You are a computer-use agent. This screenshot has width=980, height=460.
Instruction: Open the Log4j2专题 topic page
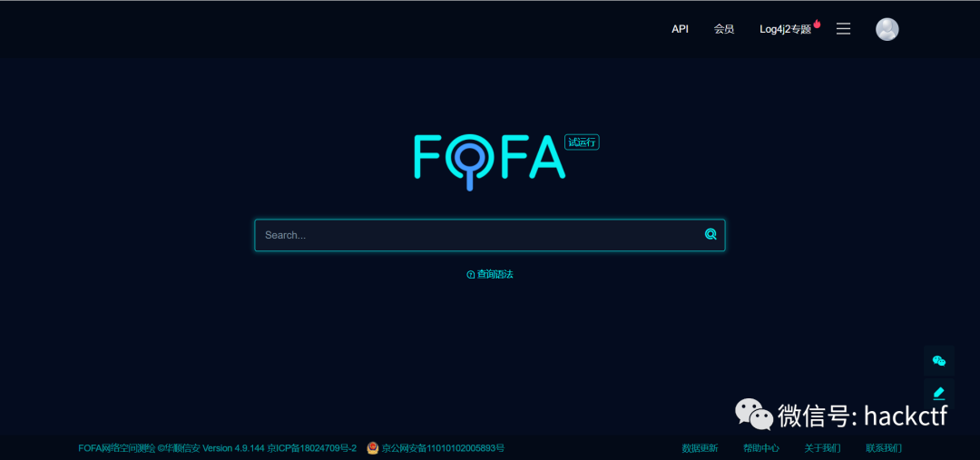(786, 29)
